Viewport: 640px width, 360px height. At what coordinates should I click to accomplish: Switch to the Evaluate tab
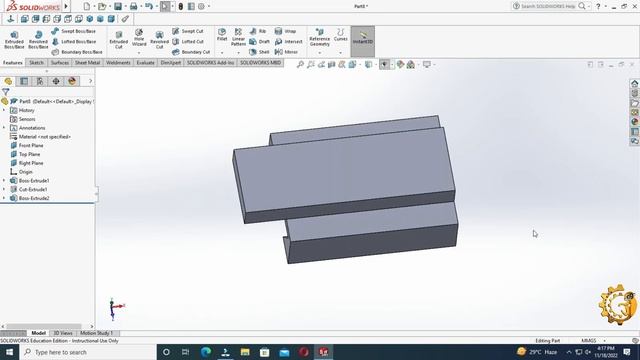click(145, 62)
